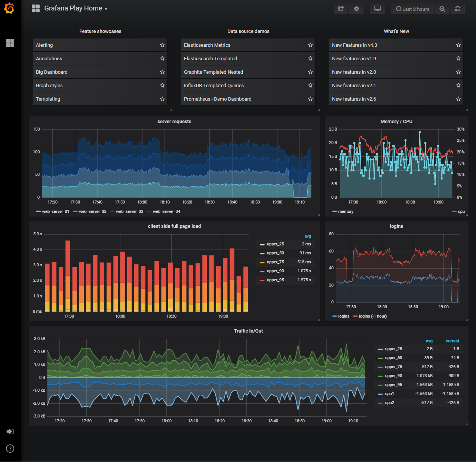Star the Graph styles dashboard
This screenshot has width=476, height=462.
click(162, 85)
